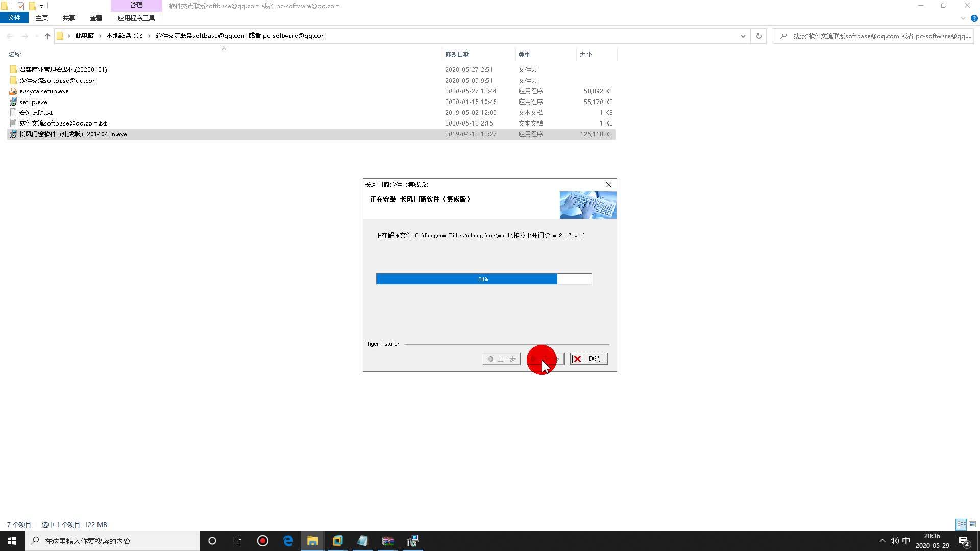Click the red record icon on the taskbar
Viewport: 980px width, 551px height.
[263, 541]
